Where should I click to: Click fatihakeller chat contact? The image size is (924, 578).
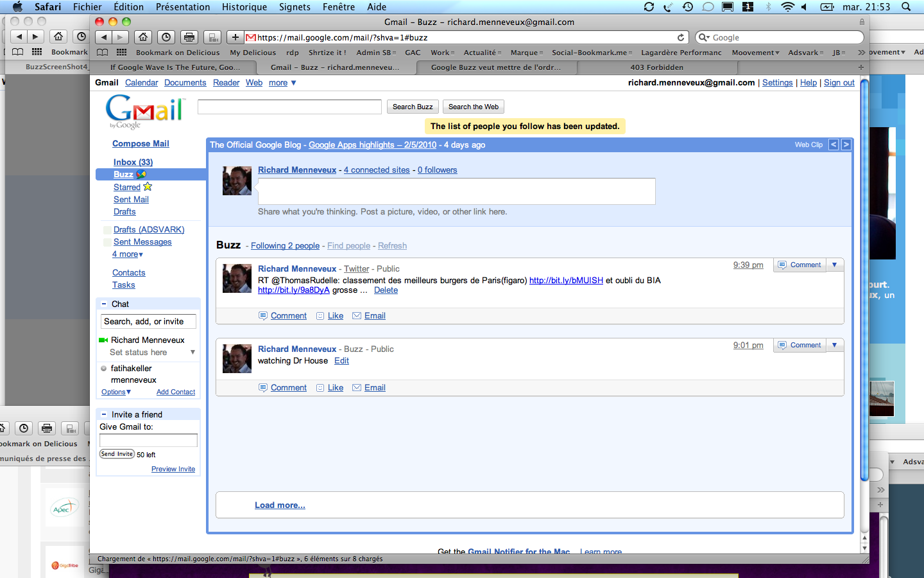click(x=131, y=368)
